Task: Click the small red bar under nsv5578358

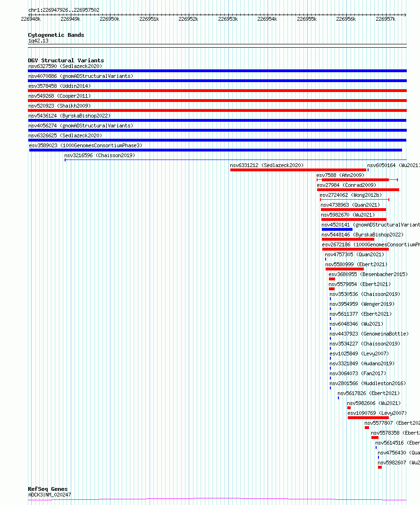Action: click(375, 438)
